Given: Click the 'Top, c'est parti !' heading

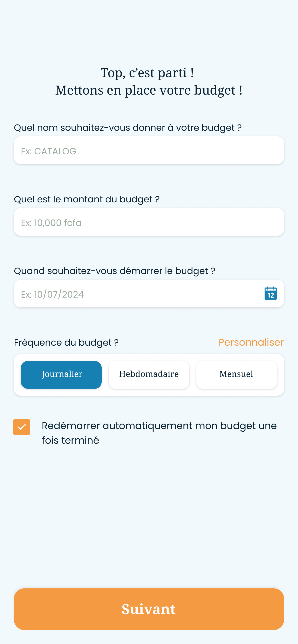Looking at the screenshot, I should 147,73.
